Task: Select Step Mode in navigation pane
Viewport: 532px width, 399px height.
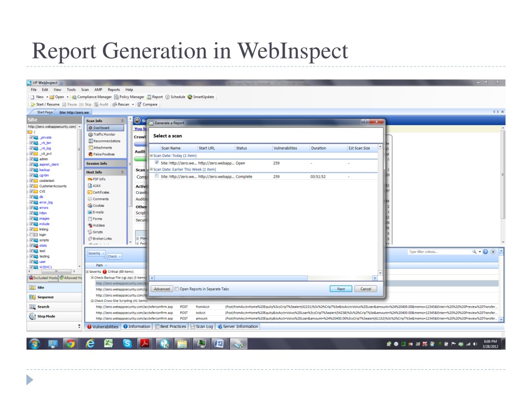Action: pos(54,316)
